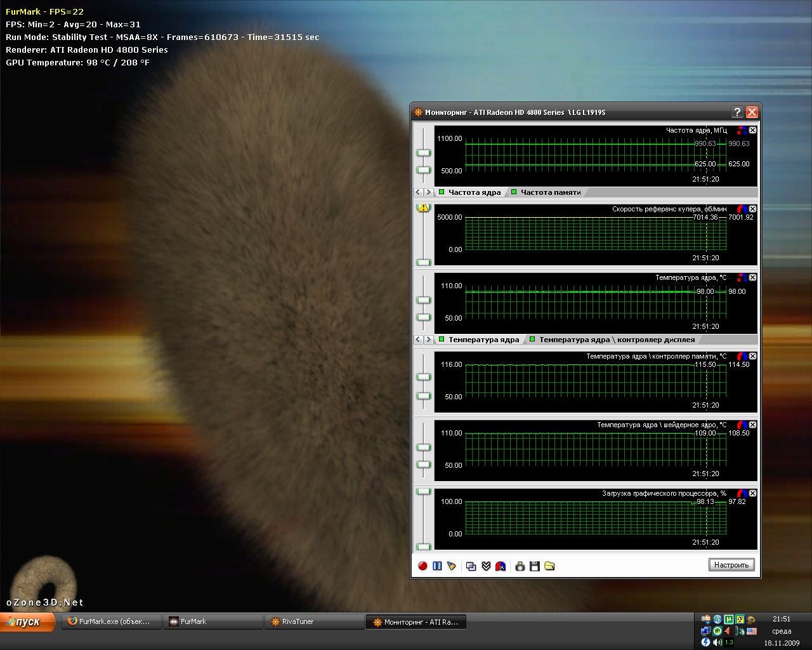Close the GPU load graph panel
Viewport: 812px width, 650px height.
(x=752, y=493)
